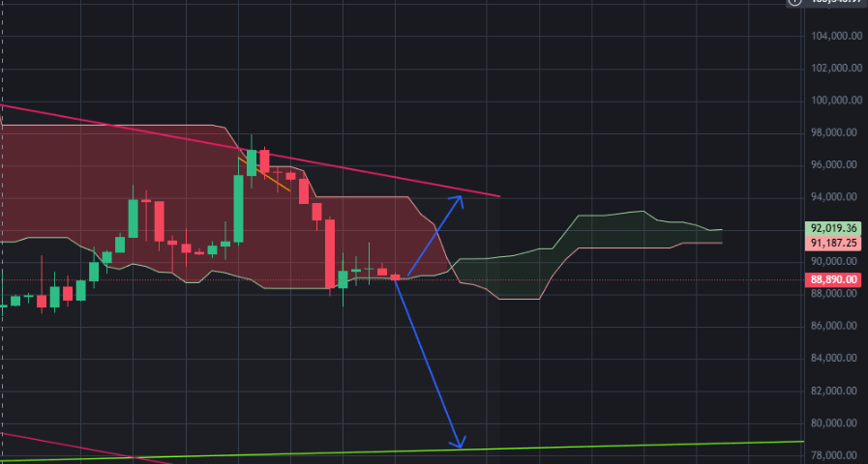The width and height of the screenshot is (868, 464).
Task: Click the pink 91,187.25 price label
Action: pyautogui.click(x=834, y=243)
